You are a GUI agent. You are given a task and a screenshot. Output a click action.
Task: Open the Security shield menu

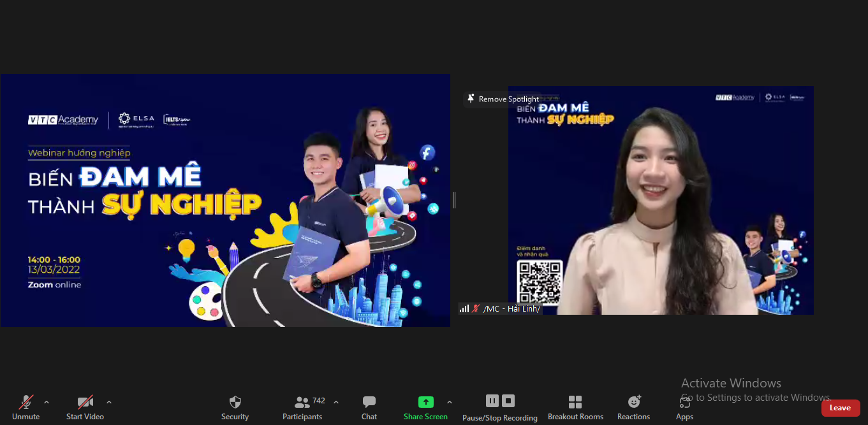click(235, 407)
